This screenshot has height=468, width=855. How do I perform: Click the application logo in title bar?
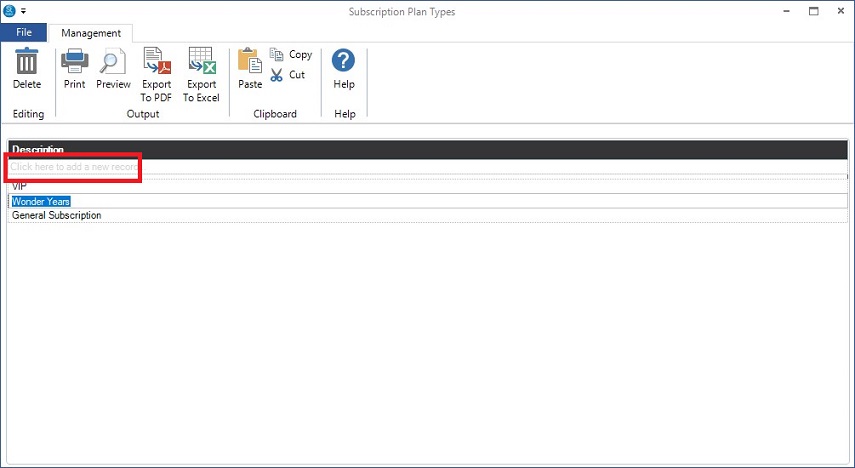[9, 11]
